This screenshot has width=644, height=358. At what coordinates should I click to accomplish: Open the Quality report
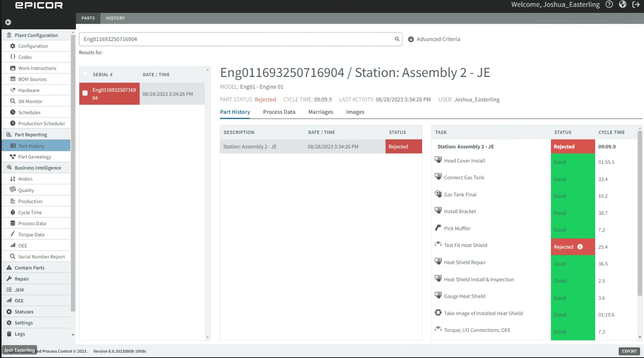pyautogui.click(x=26, y=190)
